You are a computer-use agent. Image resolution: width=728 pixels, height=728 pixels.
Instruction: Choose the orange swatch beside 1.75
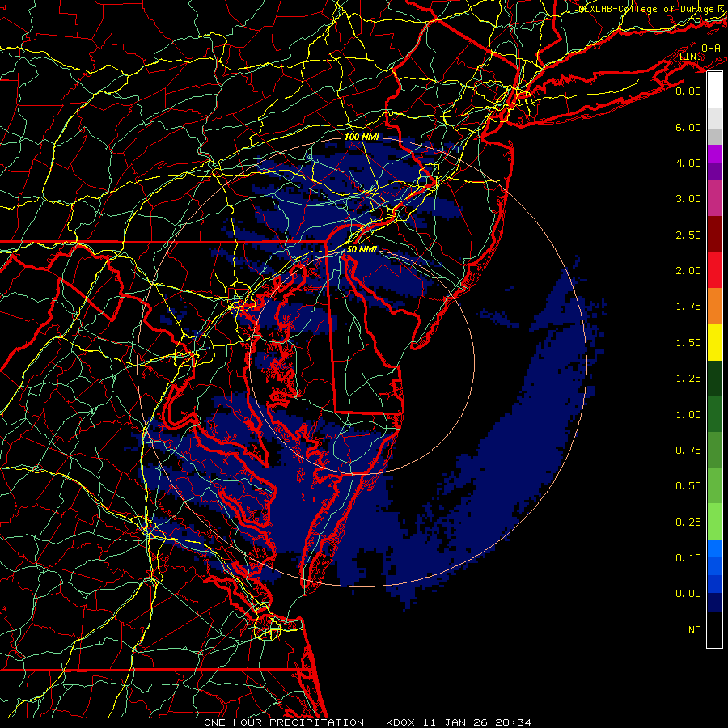[x=714, y=306]
